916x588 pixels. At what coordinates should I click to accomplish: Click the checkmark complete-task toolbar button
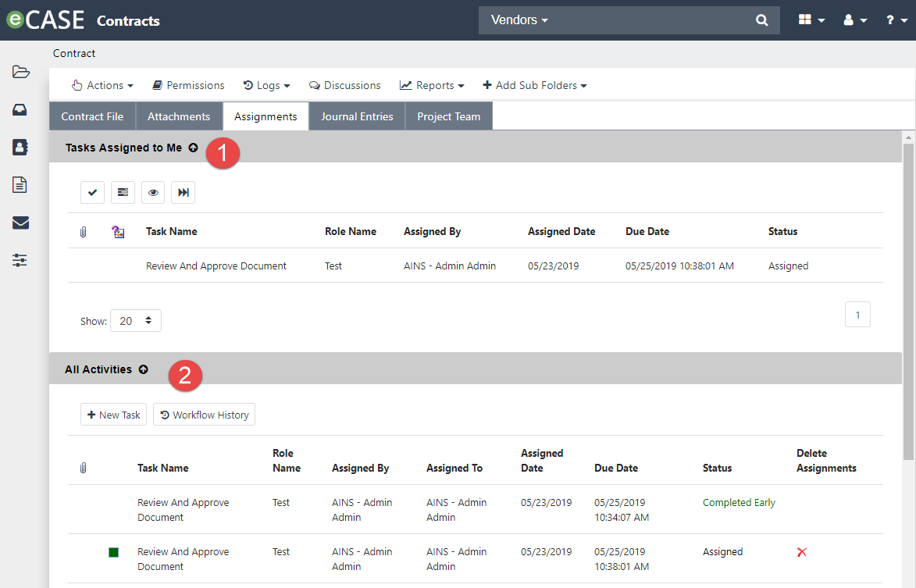[x=92, y=192]
